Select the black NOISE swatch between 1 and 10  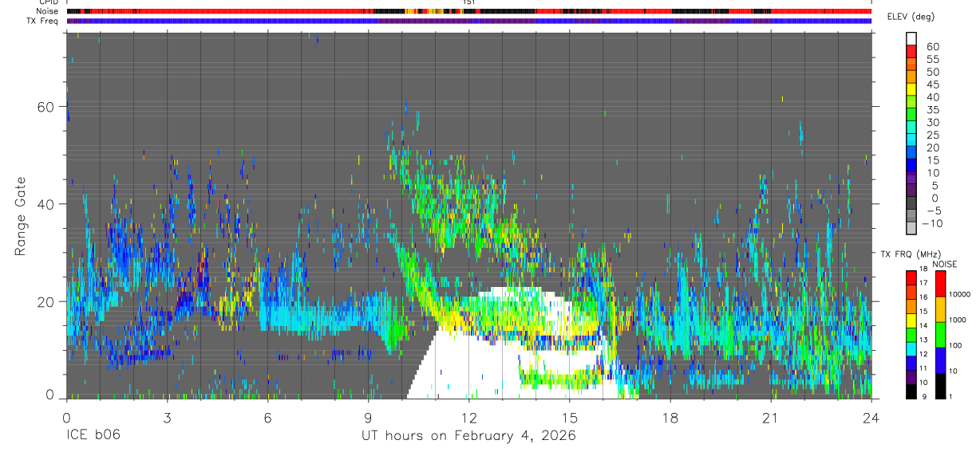[x=941, y=384]
